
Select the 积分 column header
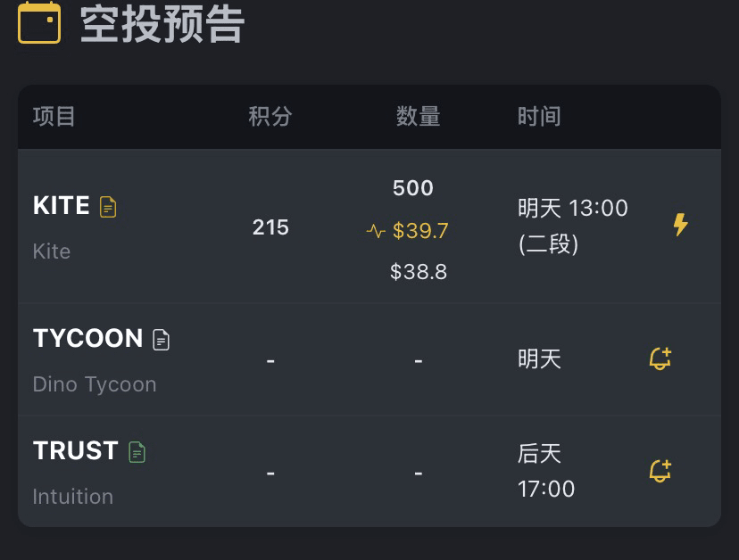[x=270, y=116]
